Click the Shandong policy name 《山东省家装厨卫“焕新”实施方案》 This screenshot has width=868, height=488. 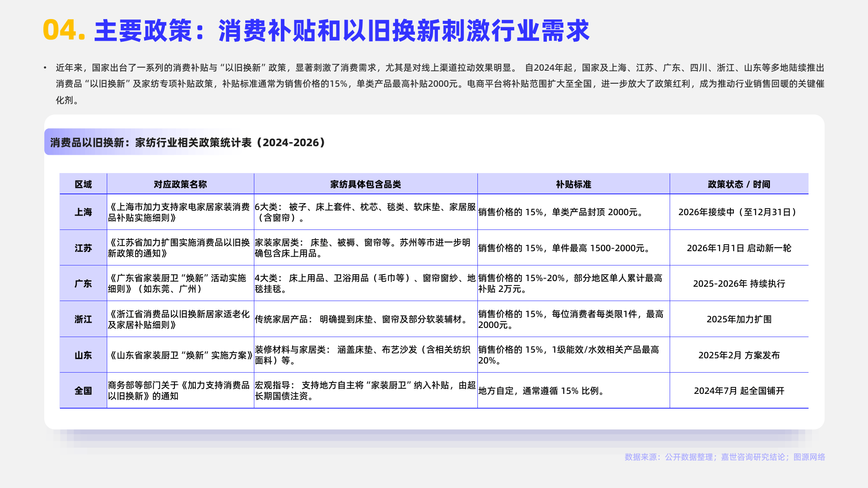pos(180,355)
